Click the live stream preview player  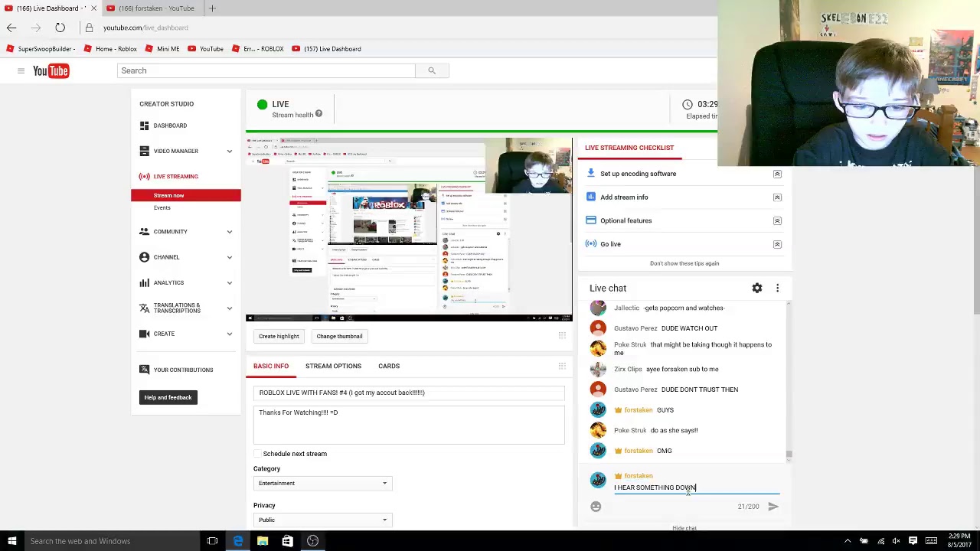[409, 229]
